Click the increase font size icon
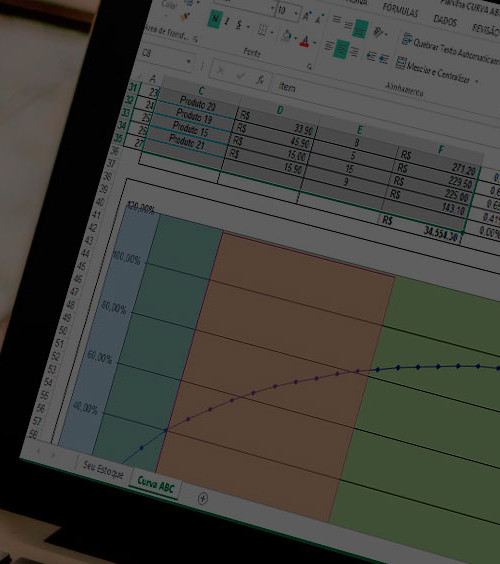Image resolution: width=500 pixels, height=564 pixels. pyautogui.click(x=307, y=16)
